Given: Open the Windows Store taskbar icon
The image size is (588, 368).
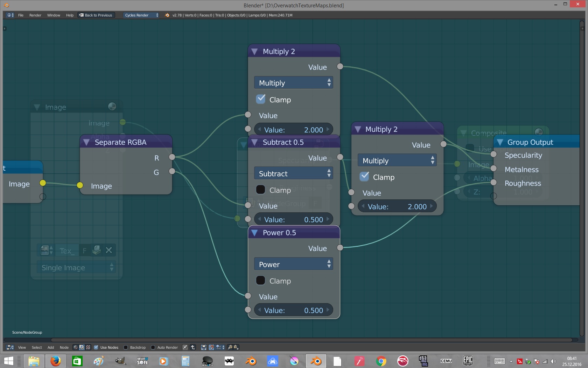Looking at the screenshot, I should pyautogui.click(x=77, y=361).
